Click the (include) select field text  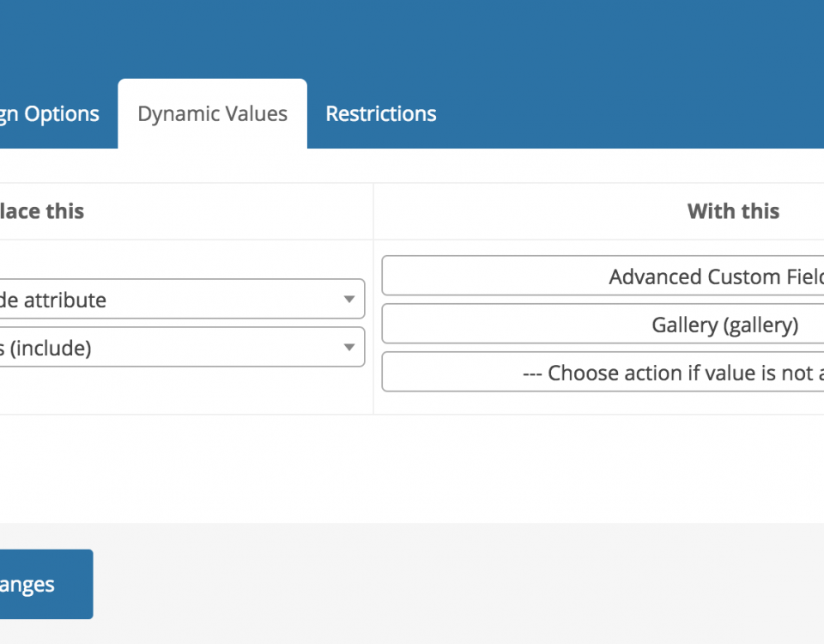pyautogui.click(x=45, y=348)
